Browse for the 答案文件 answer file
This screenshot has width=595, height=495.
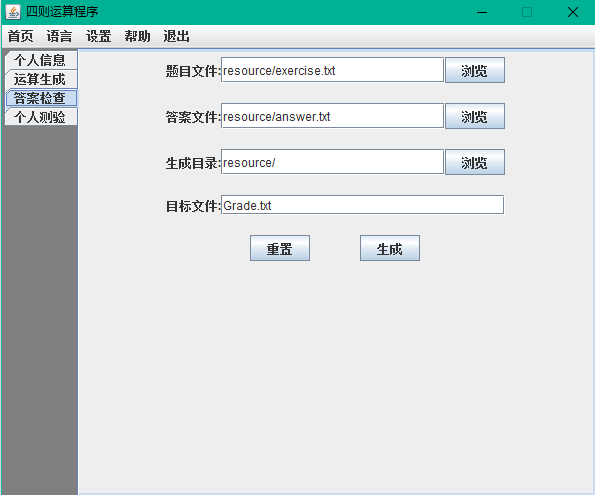click(475, 116)
